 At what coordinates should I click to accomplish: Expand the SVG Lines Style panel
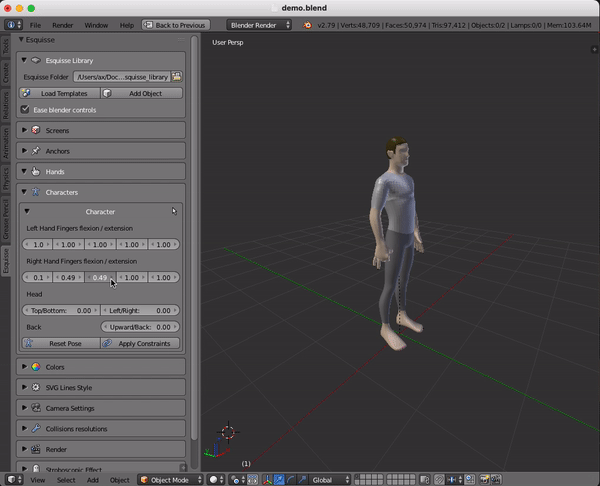click(24, 387)
